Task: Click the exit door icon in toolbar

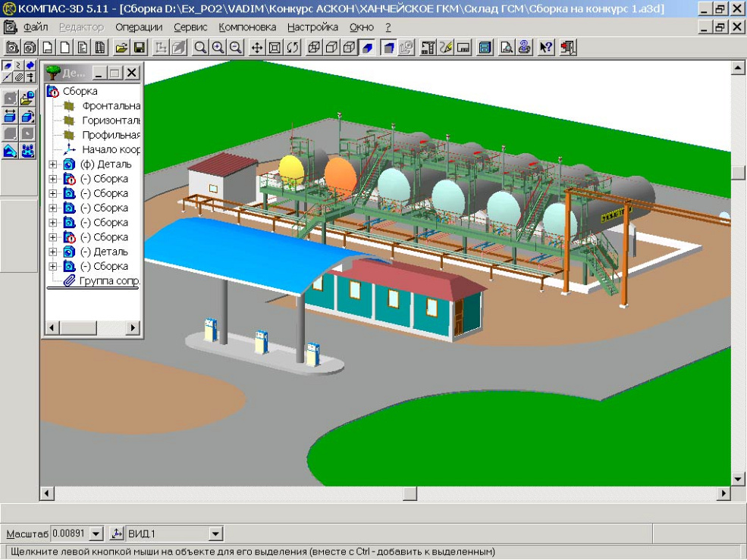Action: 567,48
